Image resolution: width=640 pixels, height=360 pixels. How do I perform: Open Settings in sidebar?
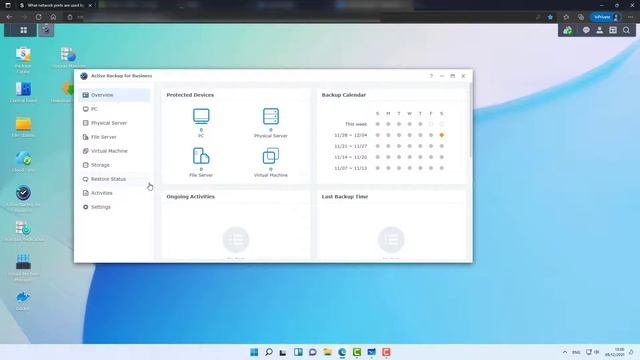(114, 207)
